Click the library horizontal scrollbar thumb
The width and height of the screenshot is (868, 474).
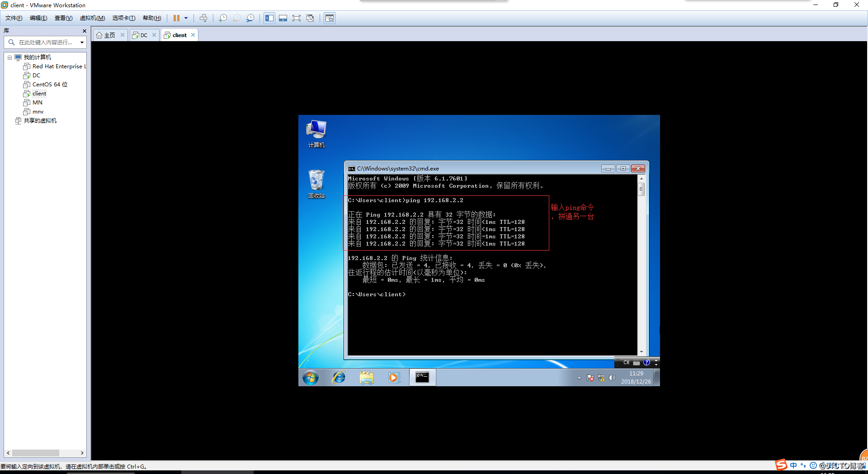click(36, 453)
